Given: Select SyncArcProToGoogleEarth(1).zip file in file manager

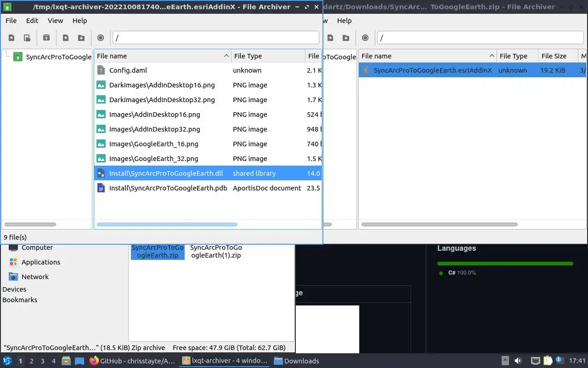Looking at the screenshot, I should coord(216,252).
